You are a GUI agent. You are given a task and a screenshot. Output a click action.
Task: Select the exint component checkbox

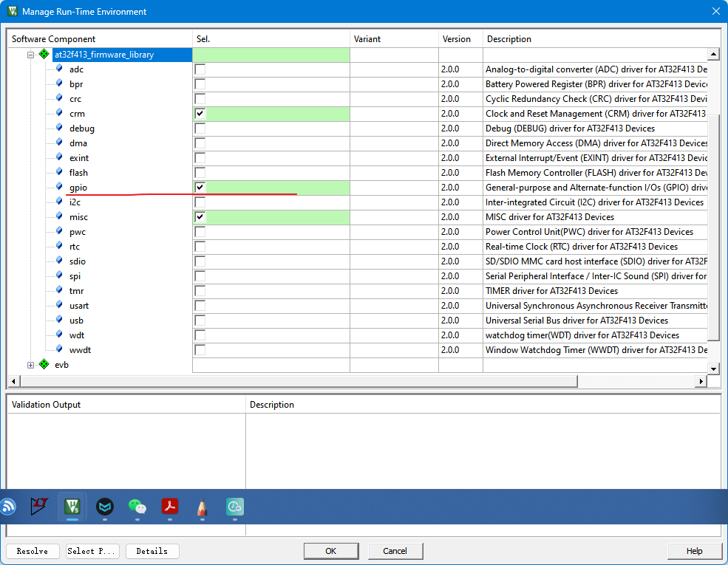[200, 158]
